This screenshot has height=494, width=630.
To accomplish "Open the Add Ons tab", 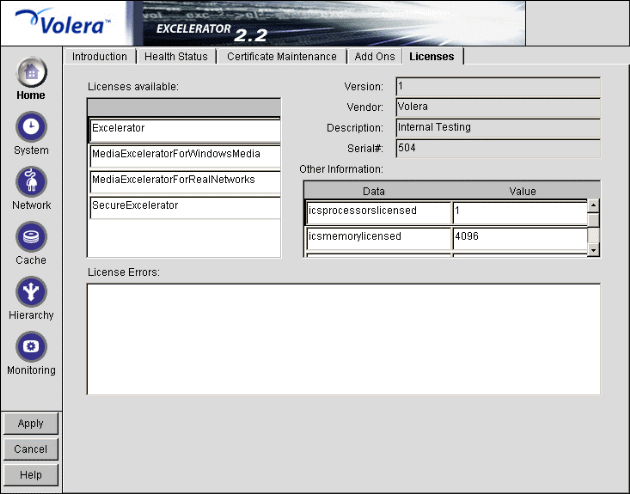I will point(374,57).
